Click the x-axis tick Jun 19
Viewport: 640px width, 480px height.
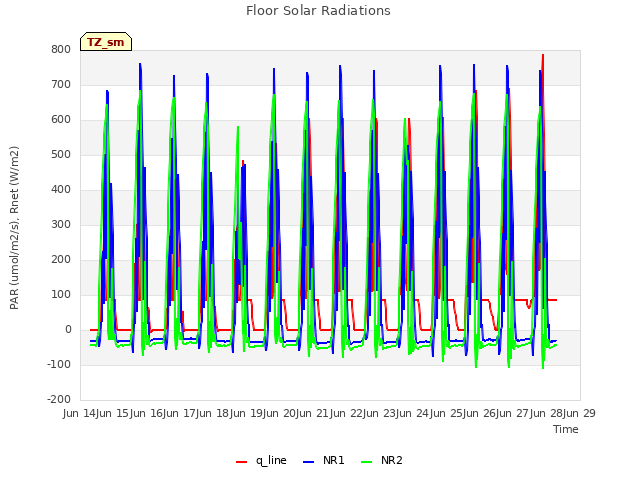248,413
